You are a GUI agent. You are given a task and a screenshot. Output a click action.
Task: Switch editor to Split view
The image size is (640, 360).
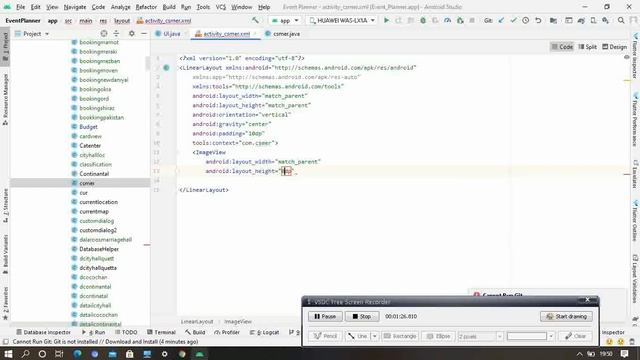pyautogui.click(x=587, y=47)
